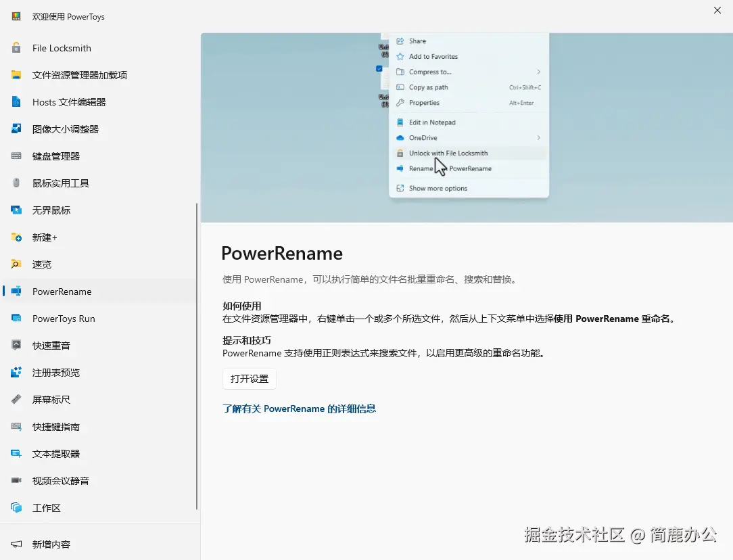733x560 pixels.
Task: Click the File Locksmith padlock icon
Action: 16,47
